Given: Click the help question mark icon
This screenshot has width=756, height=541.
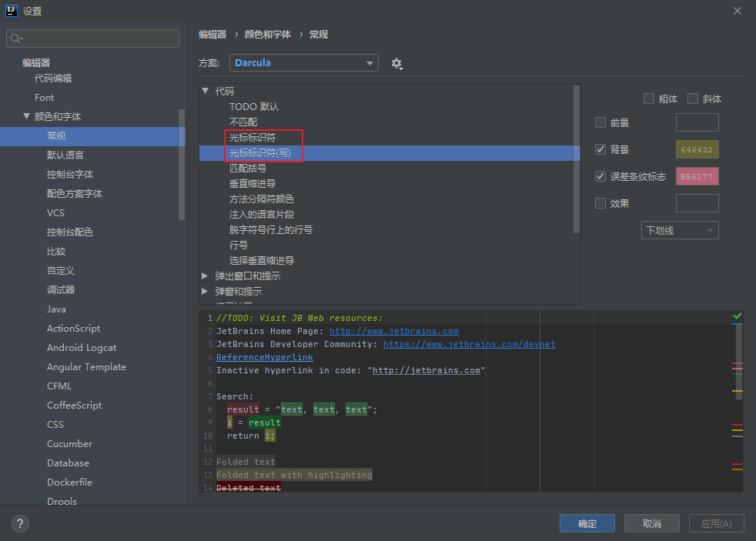Looking at the screenshot, I should [x=19, y=523].
